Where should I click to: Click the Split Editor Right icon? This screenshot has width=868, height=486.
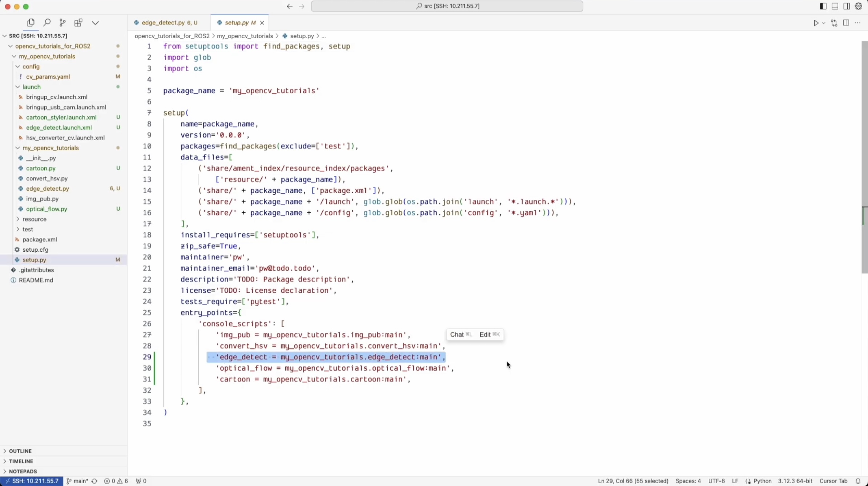pyautogui.click(x=846, y=23)
